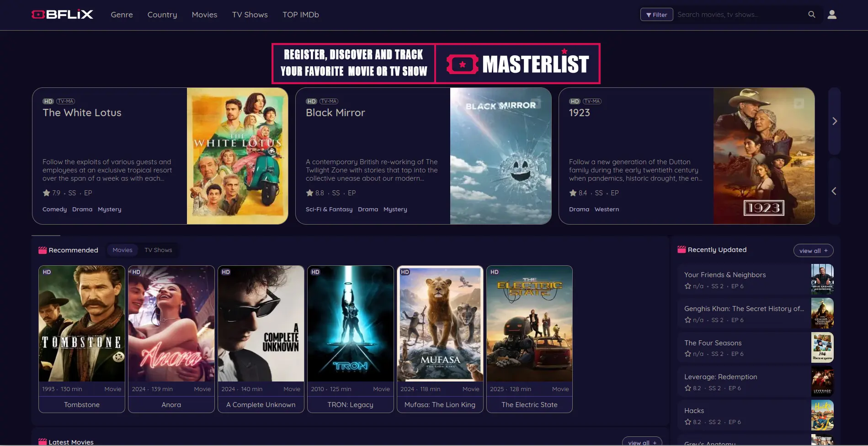Open the Genre menu

coord(122,15)
